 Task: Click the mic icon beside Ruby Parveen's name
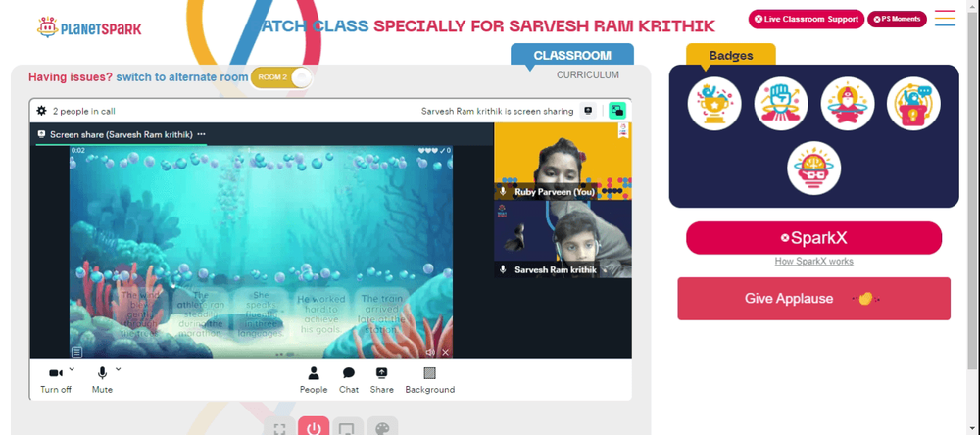click(x=503, y=192)
